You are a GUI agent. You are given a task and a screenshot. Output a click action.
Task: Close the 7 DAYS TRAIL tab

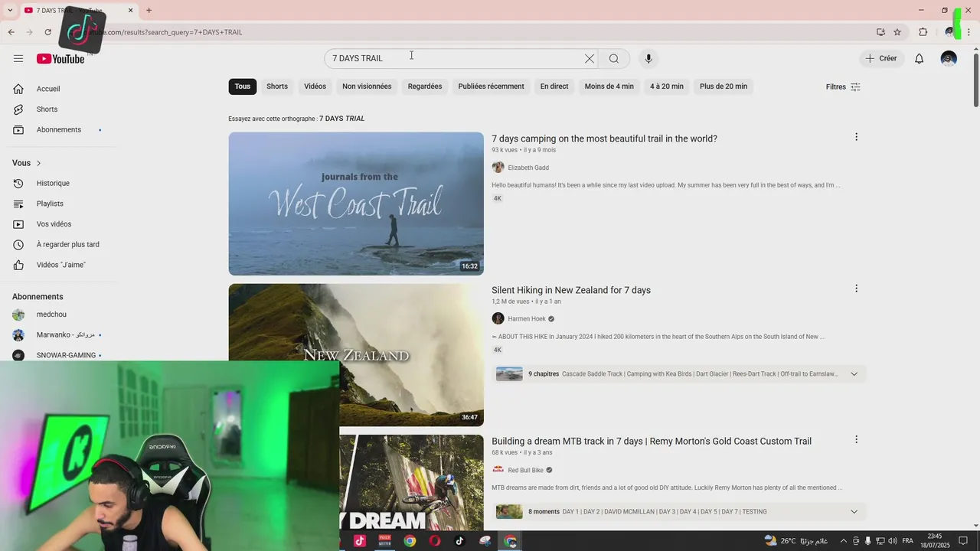point(130,10)
